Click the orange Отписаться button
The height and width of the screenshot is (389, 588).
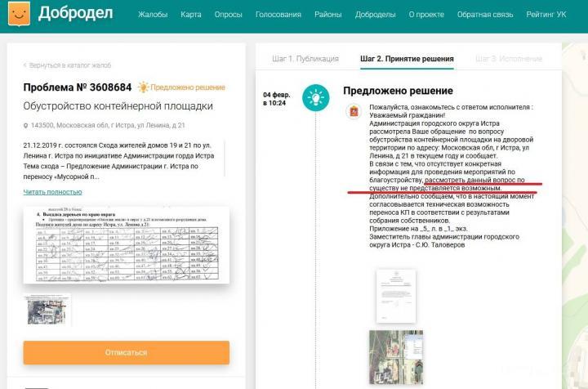(127, 352)
